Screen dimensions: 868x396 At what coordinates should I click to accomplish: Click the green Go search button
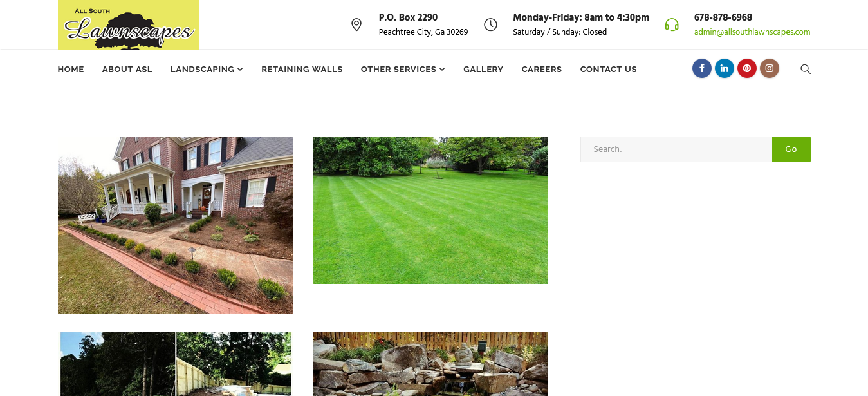pos(791,149)
